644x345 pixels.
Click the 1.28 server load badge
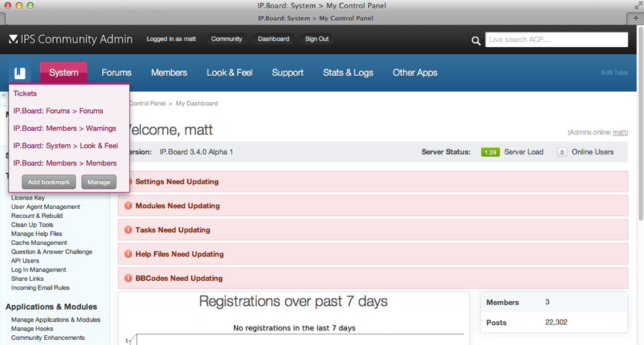tap(491, 152)
